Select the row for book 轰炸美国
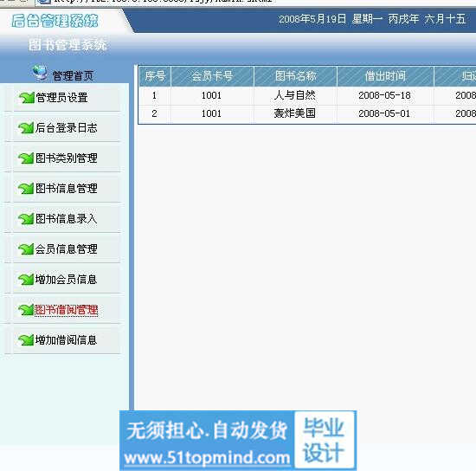Screen dimensions: 476x471 pos(307,113)
